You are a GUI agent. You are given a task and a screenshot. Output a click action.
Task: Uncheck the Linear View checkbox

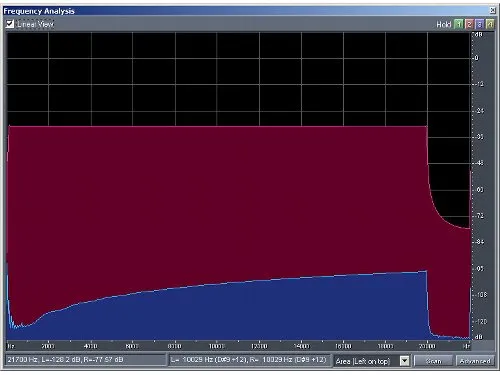pyautogui.click(x=10, y=24)
